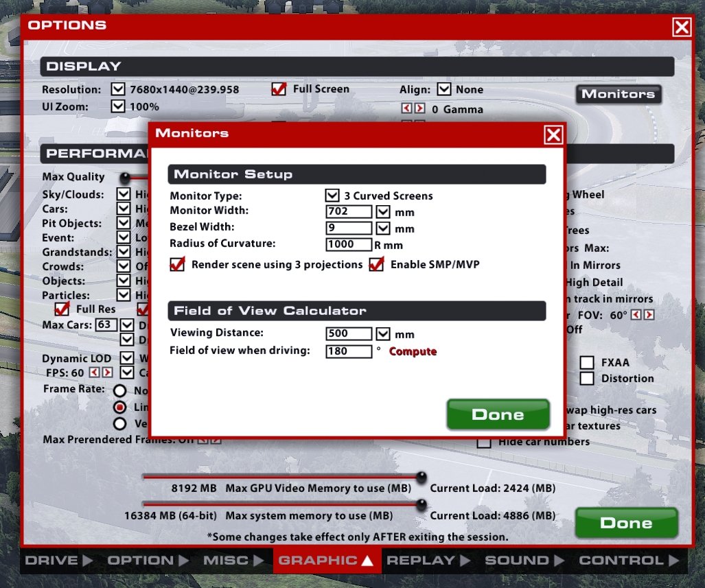Open the Monitor Type dropdown
The height and width of the screenshot is (588, 705).
332,196
